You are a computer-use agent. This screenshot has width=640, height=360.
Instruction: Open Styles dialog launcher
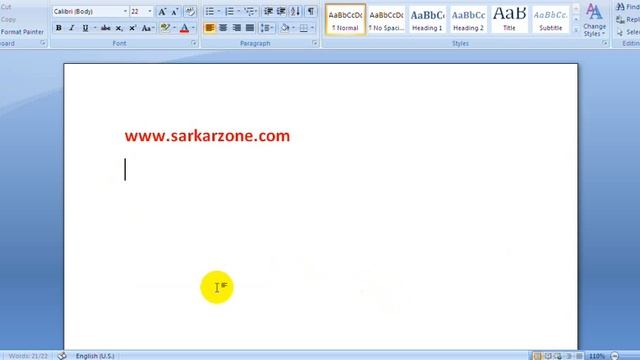(x=604, y=43)
